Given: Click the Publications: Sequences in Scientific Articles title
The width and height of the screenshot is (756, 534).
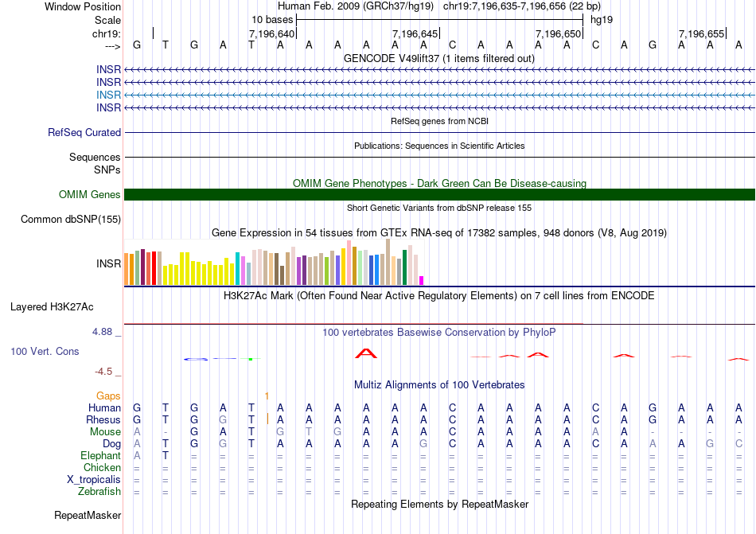Looking at the screenshot, I should click(x=439, y=146).
